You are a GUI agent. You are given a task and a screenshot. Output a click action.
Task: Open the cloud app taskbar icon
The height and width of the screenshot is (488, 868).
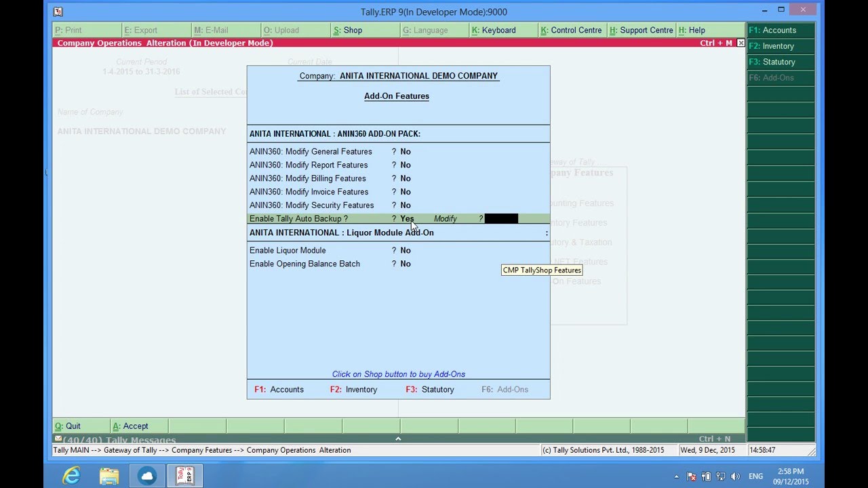click(x=147, y=476)
